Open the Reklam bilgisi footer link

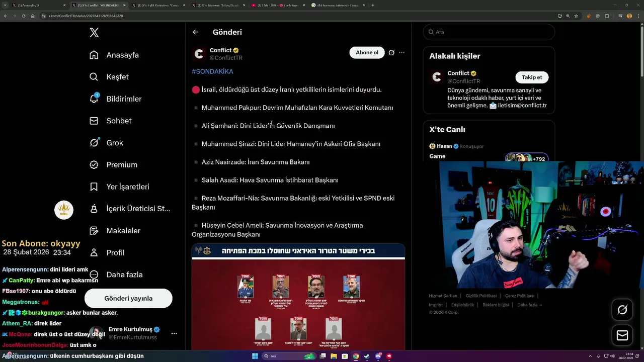(496, 305)
